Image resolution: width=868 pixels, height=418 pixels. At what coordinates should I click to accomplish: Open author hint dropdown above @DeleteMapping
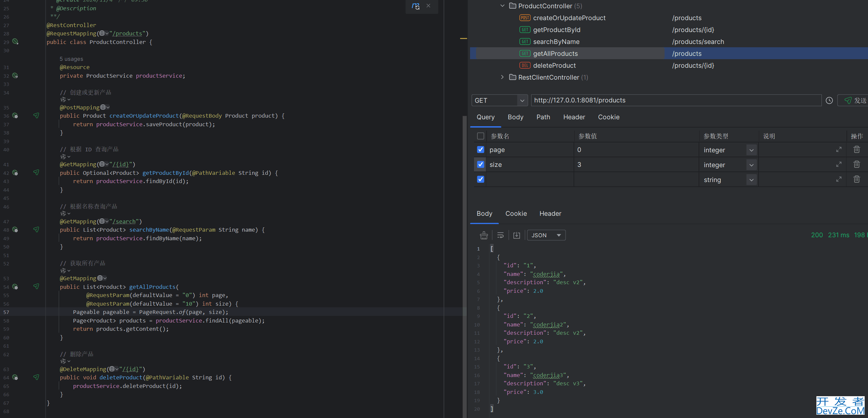tap(65, 361)
